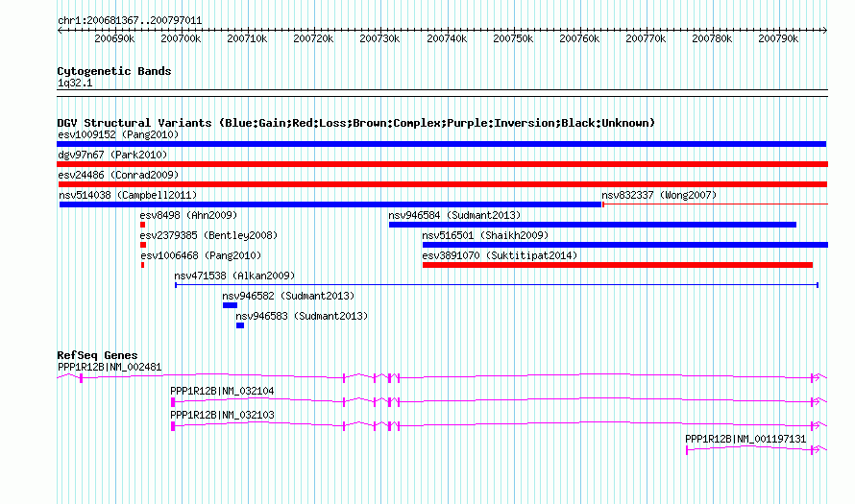The width and height of the screenshot is (855, 504).
Task: Click the nsv946584 (Sudmant2013) label
Action: pos(454,215)
